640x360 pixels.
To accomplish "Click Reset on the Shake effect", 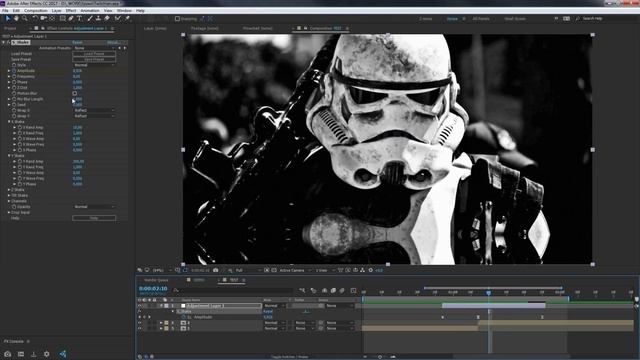I will [x=78, y=42].
